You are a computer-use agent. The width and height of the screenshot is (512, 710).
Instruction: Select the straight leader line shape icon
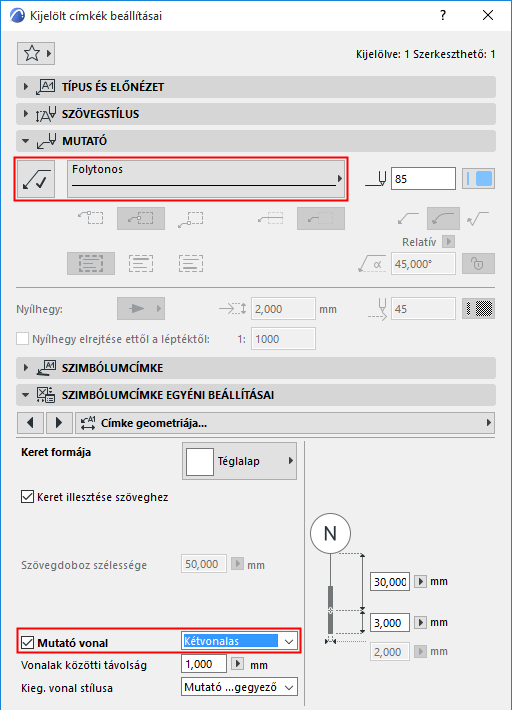coord(408,219)
